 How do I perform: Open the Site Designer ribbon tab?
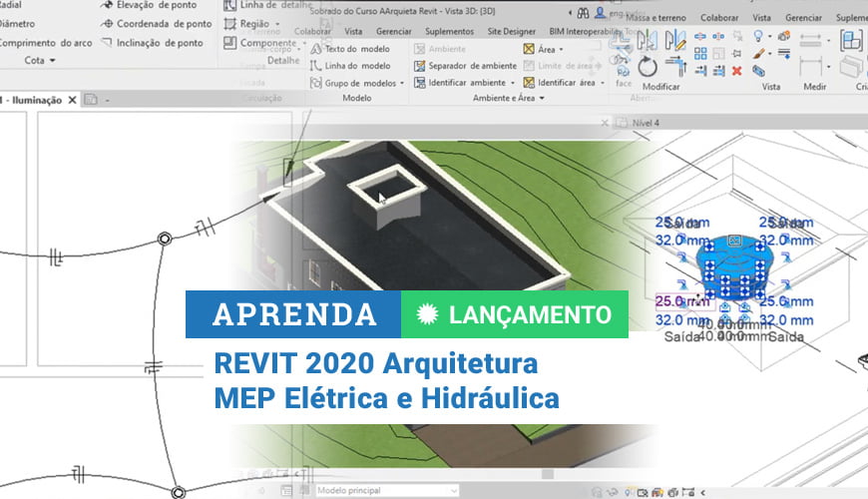tap(511, 32)
